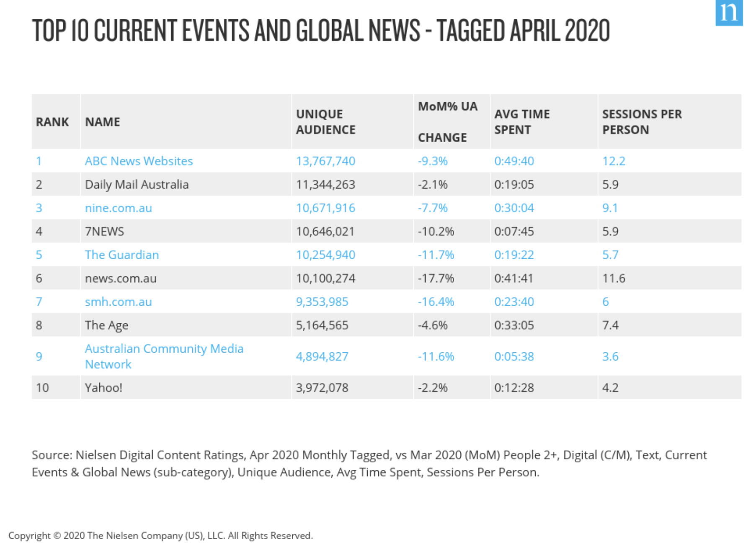Screen dimensions: 756x547
Task: Select the 7NEWS name cell
Action: tap(104, 232)
